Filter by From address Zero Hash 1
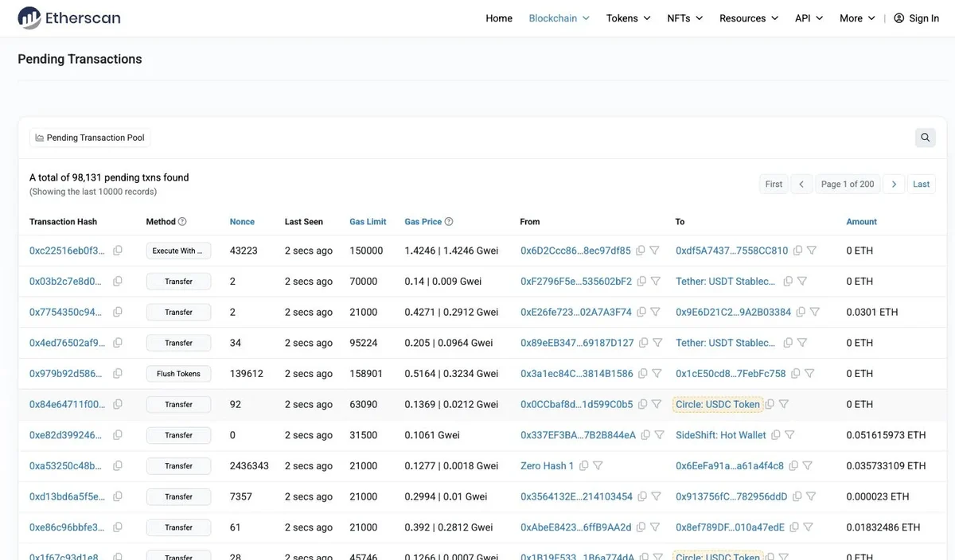 (598, 466)
